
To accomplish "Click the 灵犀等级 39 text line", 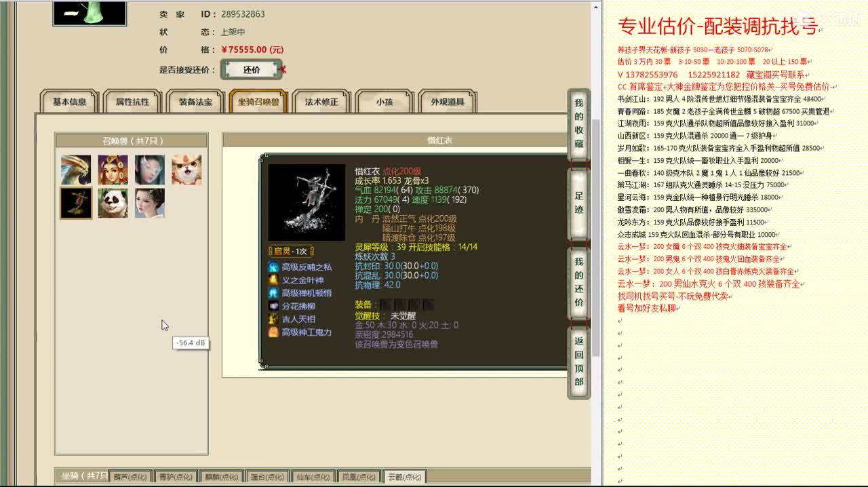I will (x=416, y=247).
